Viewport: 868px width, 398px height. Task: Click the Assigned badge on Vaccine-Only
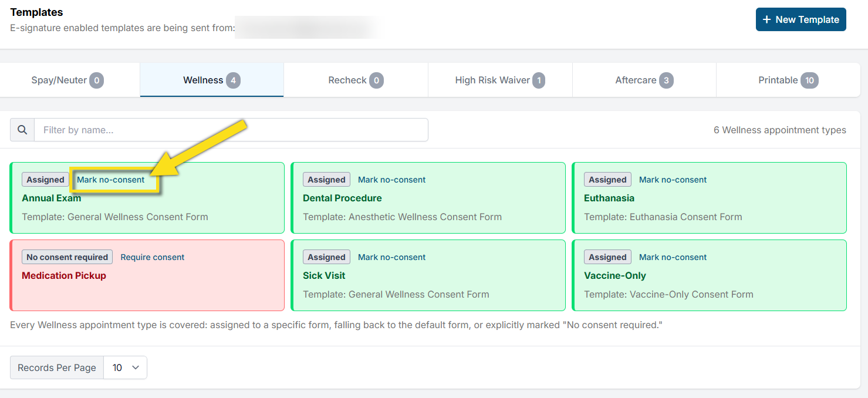click(x=607, y=257)
